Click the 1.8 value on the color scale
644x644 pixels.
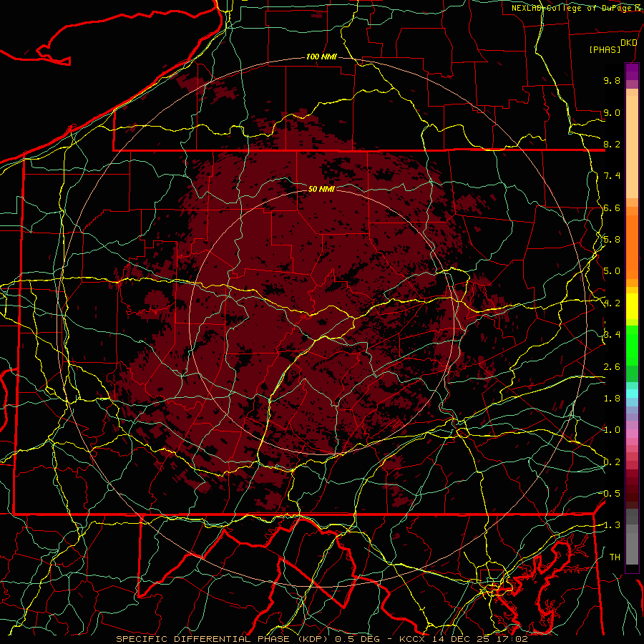point(612,399)
